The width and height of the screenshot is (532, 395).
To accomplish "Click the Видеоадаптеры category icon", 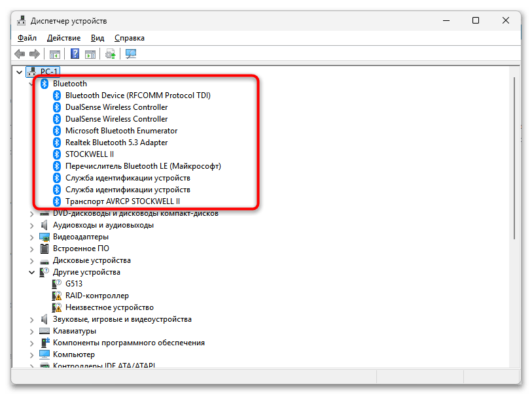I will [x=44, y=237].
